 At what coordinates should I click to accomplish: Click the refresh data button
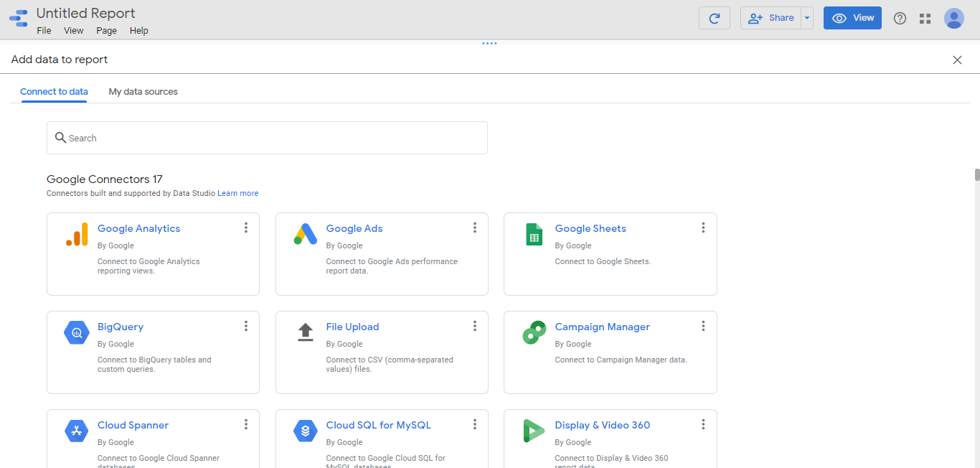coord(714,18)
